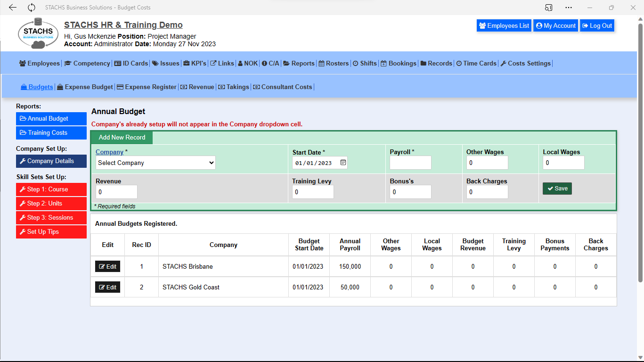The width and height of the screenshot is (644, 362).
Task: Open the Rosters menu item
Action: [334, 63]
